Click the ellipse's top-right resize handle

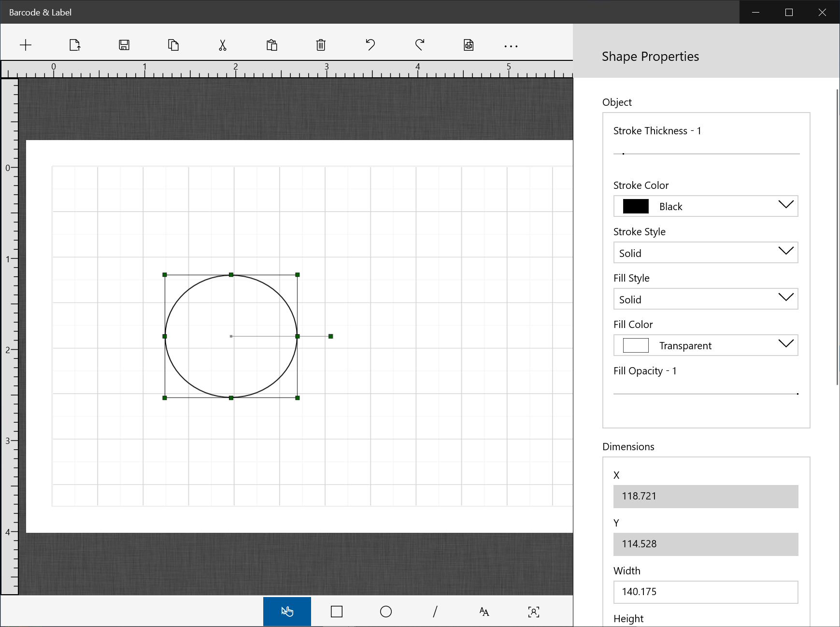click(x=298, y=275)
